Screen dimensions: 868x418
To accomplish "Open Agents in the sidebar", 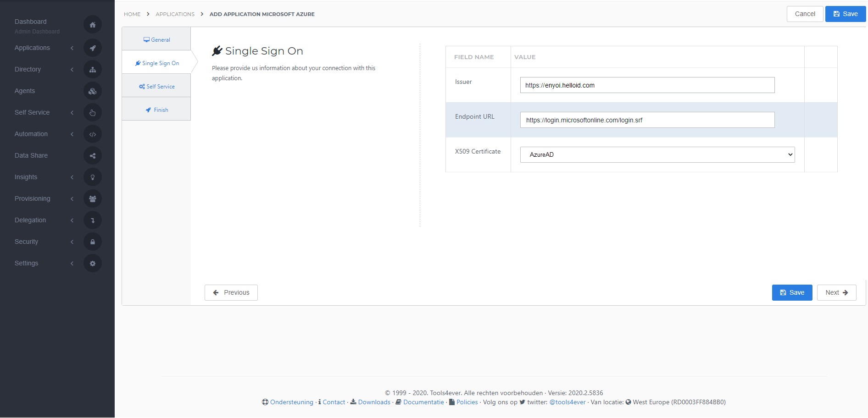I will point(25,91).
